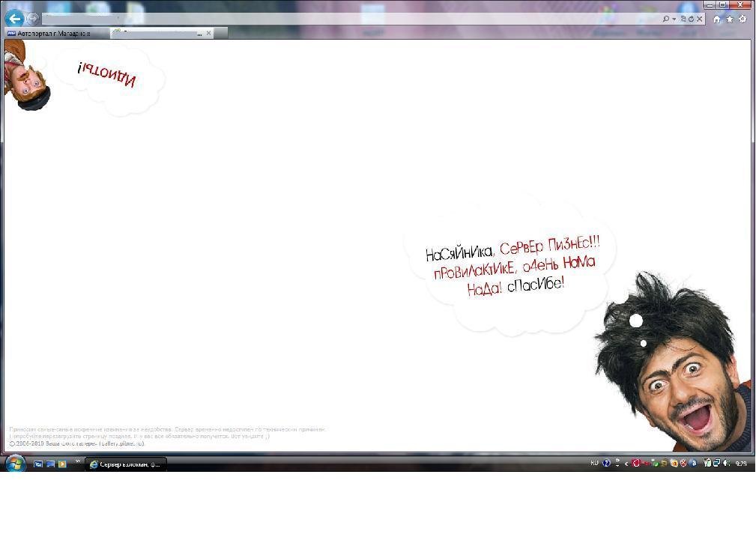
Task: Click the network icon in system tray
Action: tap(716, 464)
